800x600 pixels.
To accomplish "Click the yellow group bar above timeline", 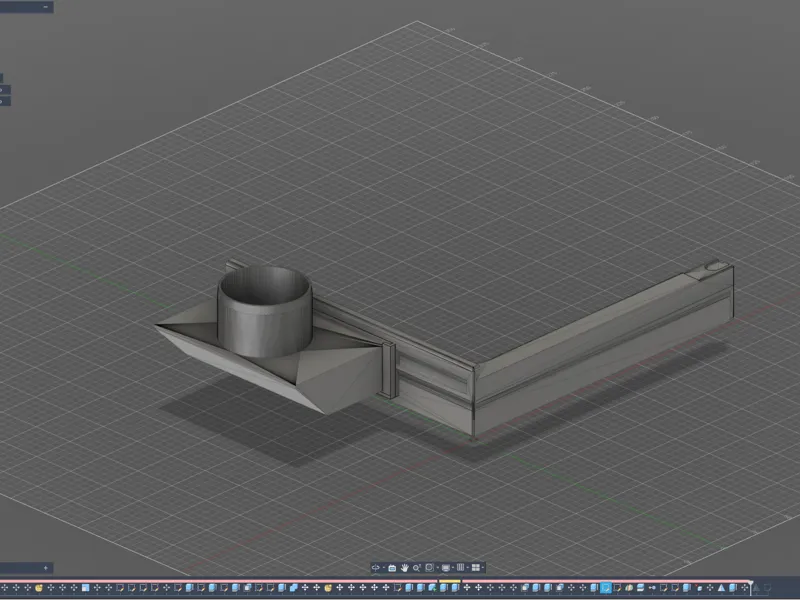I will click(x=449, y=581).
